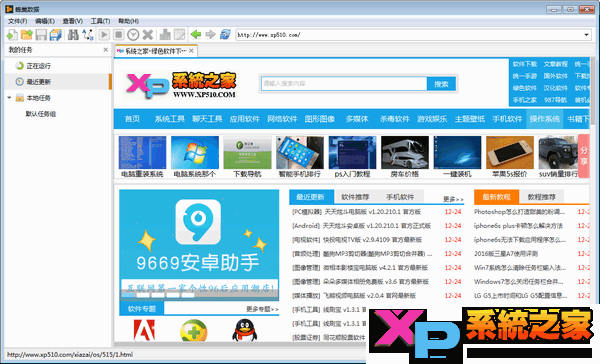Click the binoculars find icon in toolbar

[x=73, y=35]
